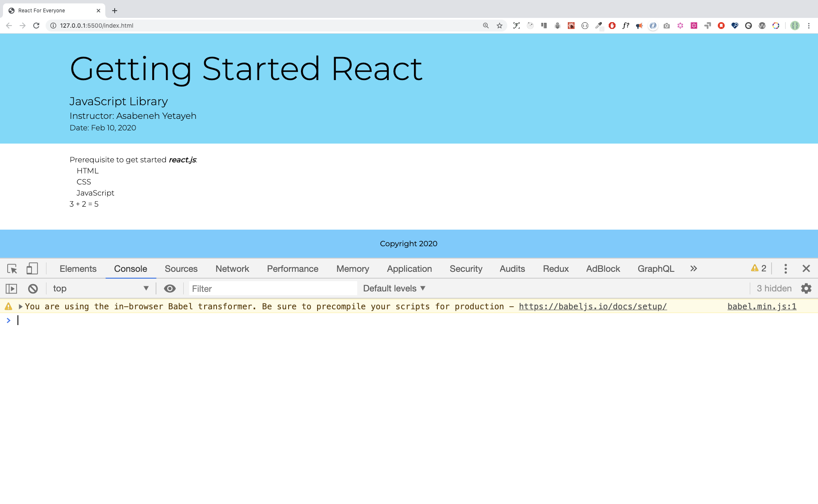Click the 3 + 2 = 5 text
The width and height of the screenshot is (818, 504).
pyautogui.click(x=84, y=204)
